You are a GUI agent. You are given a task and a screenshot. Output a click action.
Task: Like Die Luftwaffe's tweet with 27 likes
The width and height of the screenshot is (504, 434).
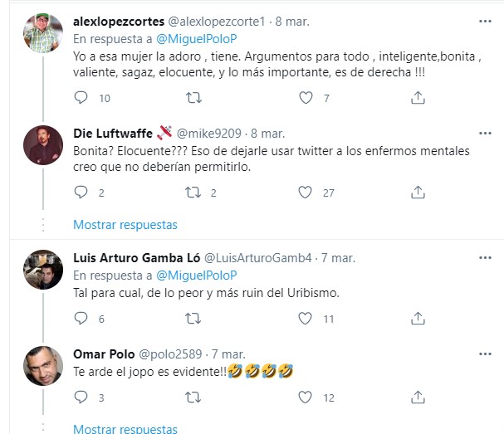(x=306, y=193)
